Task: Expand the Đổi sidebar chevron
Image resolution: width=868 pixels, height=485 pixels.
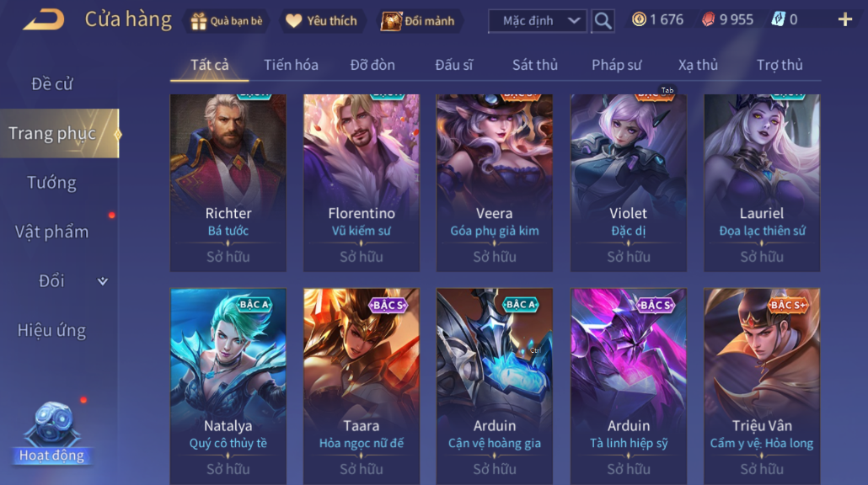Action: point(103,281)
